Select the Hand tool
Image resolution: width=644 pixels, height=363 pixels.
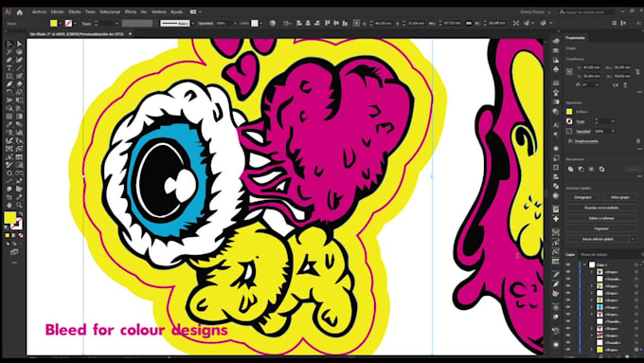[9, 205]
